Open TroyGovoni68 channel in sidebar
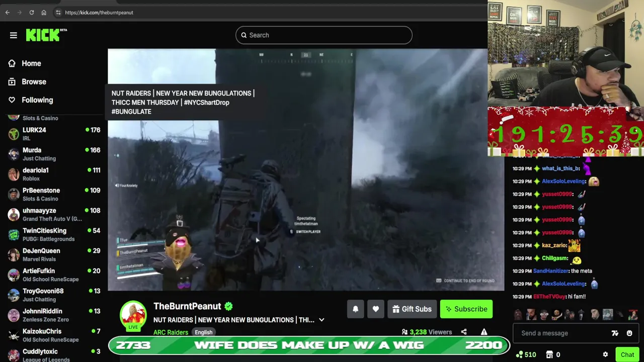This screenshot has height=362, width=644. coord(54,295)
